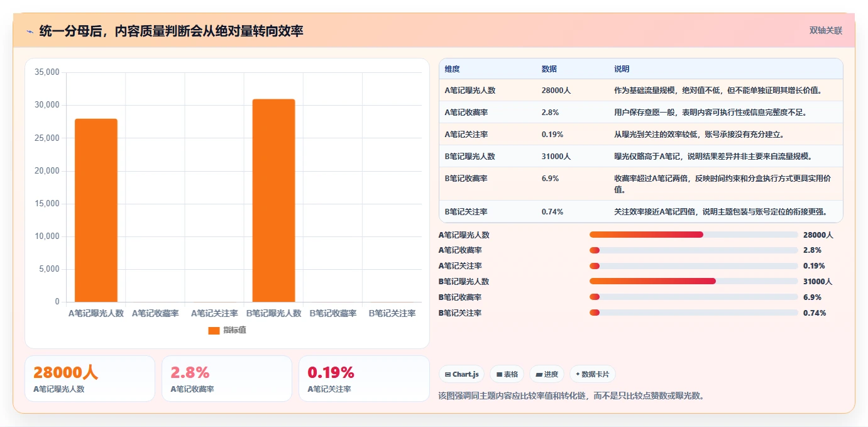The image size is (868, 427).
Task: Select the 进度 tag pill
Action: 547,374
